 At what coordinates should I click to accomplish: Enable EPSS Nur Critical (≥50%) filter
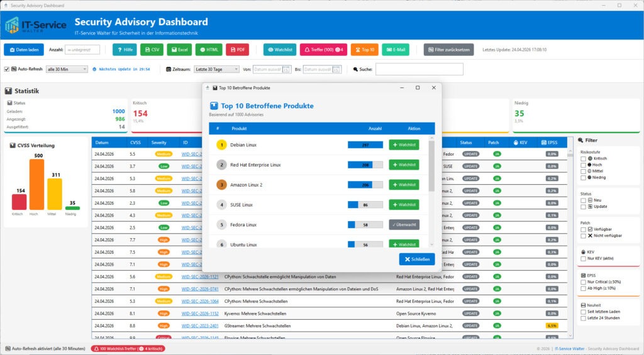[x=583, y=282]
